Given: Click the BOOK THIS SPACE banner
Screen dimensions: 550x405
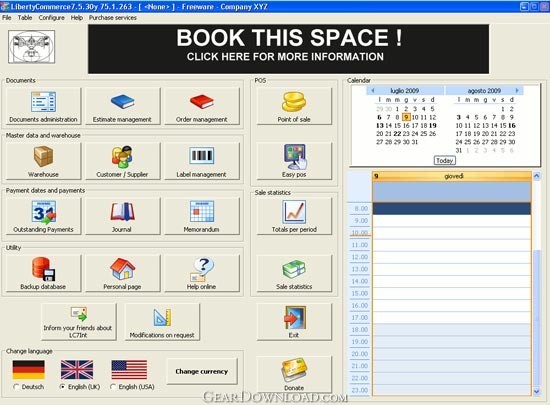Looking at the screenshot, I should pyautogui.click(x=288, y=49).
